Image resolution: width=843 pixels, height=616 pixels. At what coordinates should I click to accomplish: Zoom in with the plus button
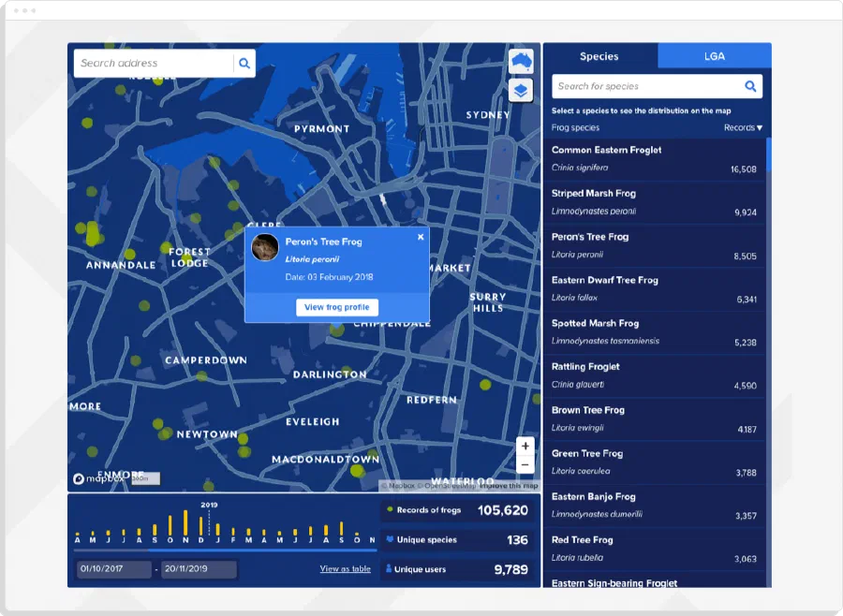525,446
